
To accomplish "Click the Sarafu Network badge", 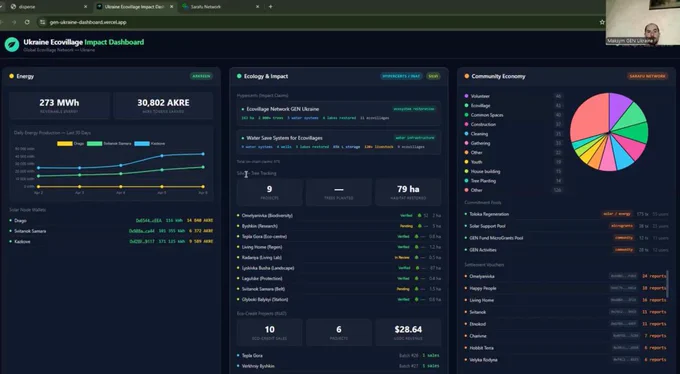I will click(647, 76).
